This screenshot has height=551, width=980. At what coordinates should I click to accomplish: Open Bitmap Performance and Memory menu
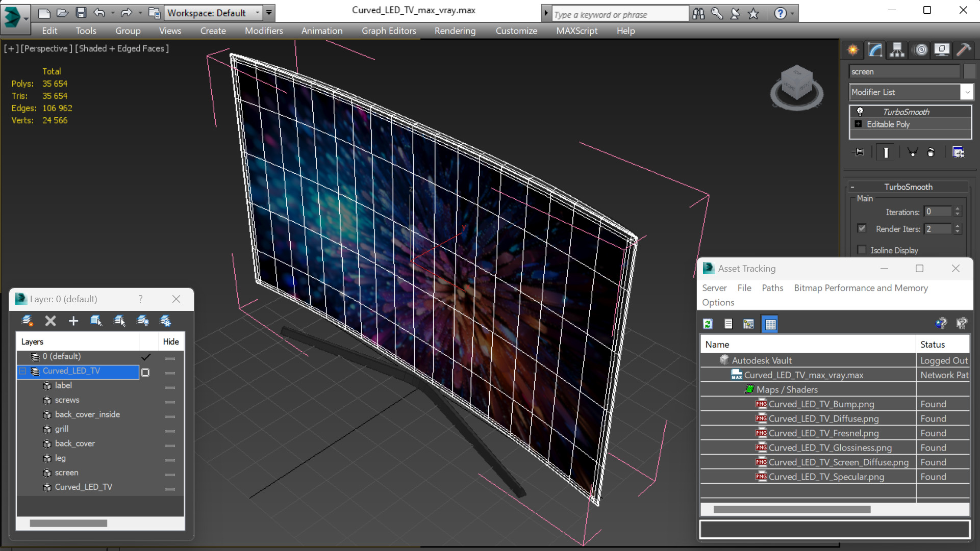point(861,288)
